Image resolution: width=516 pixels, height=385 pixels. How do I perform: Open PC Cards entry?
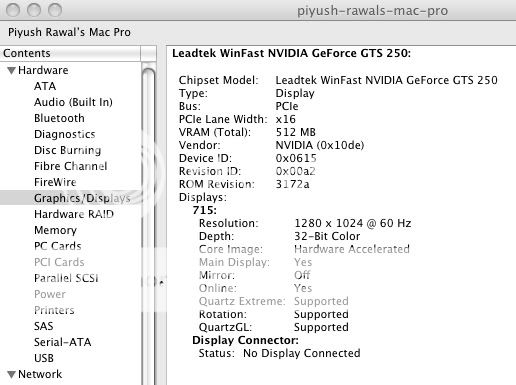pyautogui.click(x=58, y=246)
